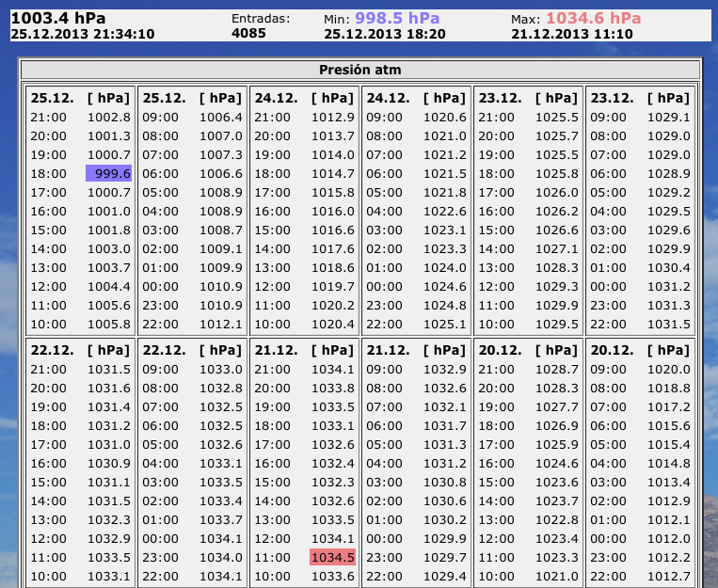The width and height of the screenshot is (718, 588).
Task: Select the 1002.8 pressure value
Action: (109, 118)
